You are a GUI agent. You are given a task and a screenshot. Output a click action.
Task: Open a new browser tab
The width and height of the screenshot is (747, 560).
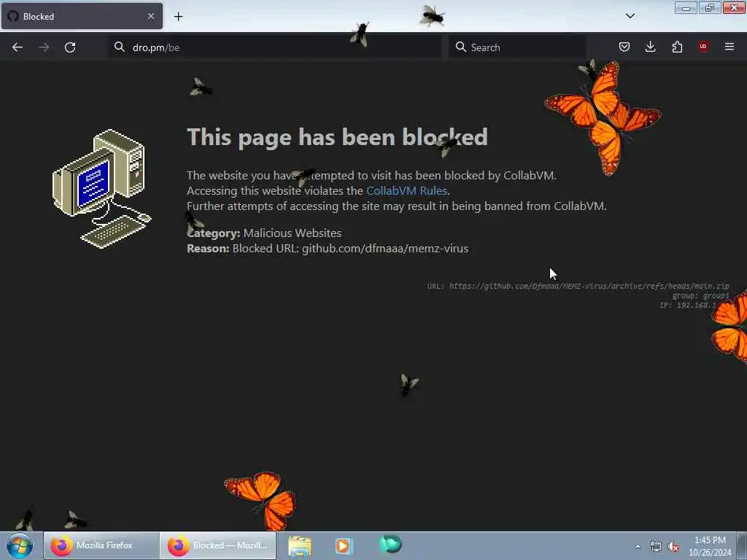(x=178, y=17)
